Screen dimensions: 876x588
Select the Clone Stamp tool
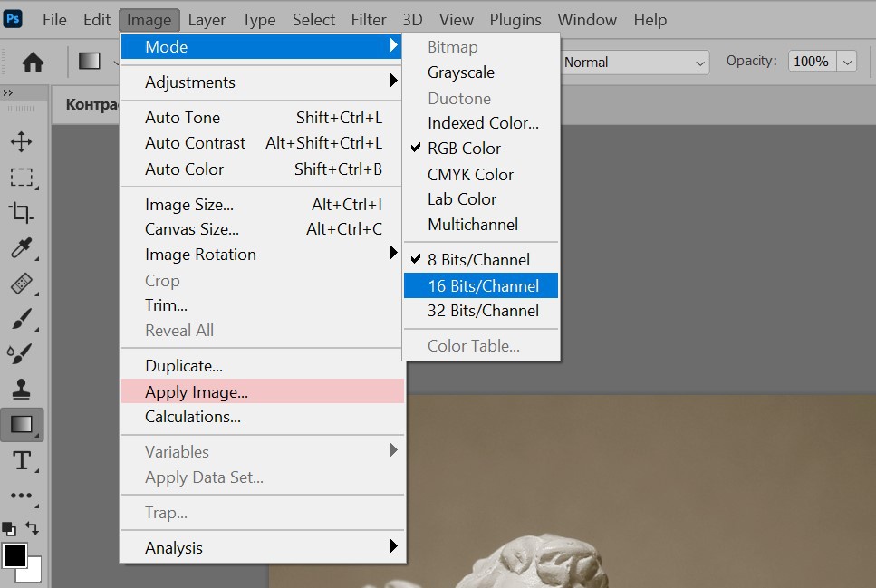21,389
